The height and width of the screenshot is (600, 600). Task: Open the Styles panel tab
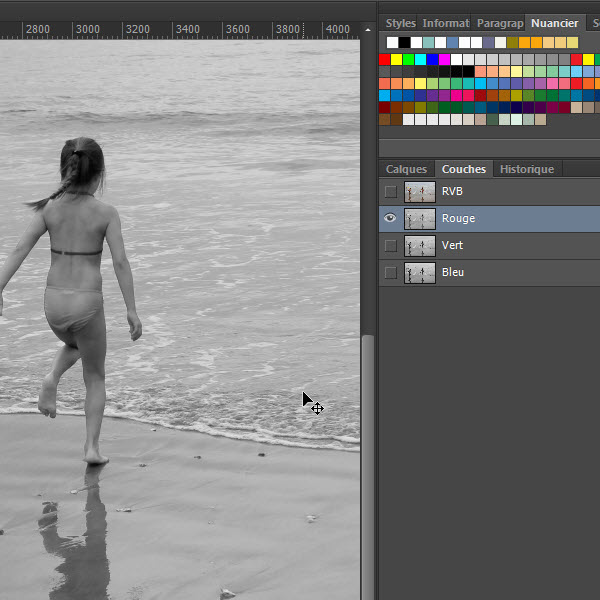coord(400,23)
